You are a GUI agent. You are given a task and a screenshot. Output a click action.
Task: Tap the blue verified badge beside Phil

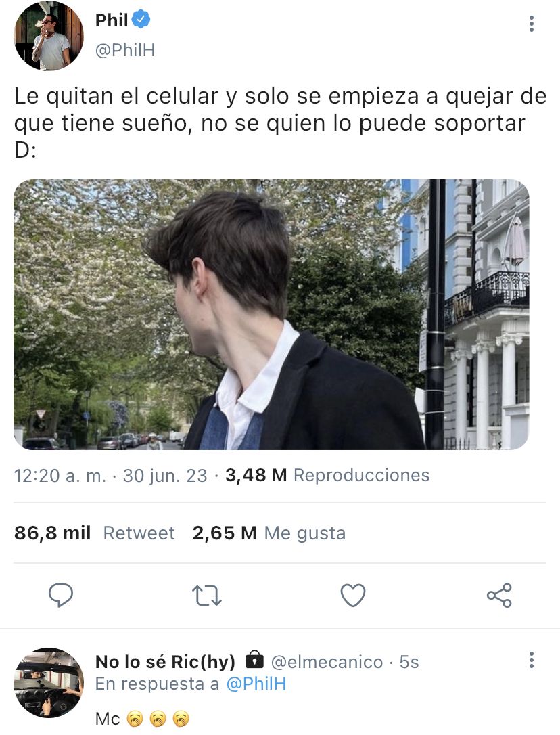coord(141,20)
